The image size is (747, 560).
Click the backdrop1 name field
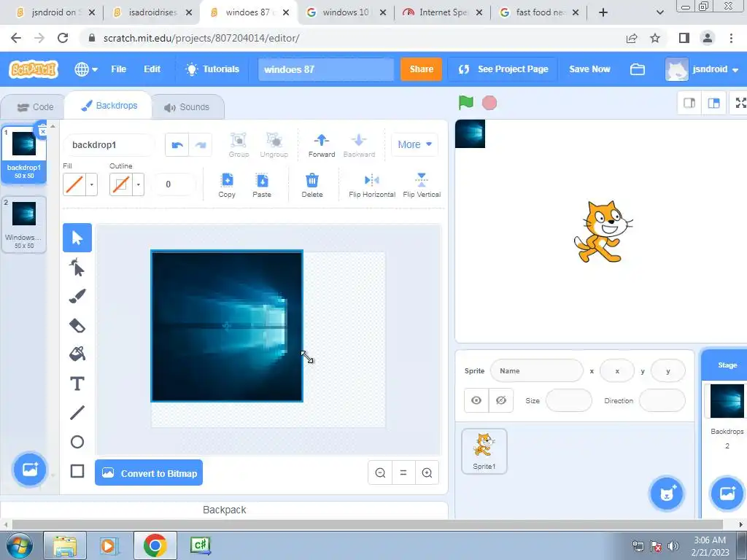pos(109,145)
